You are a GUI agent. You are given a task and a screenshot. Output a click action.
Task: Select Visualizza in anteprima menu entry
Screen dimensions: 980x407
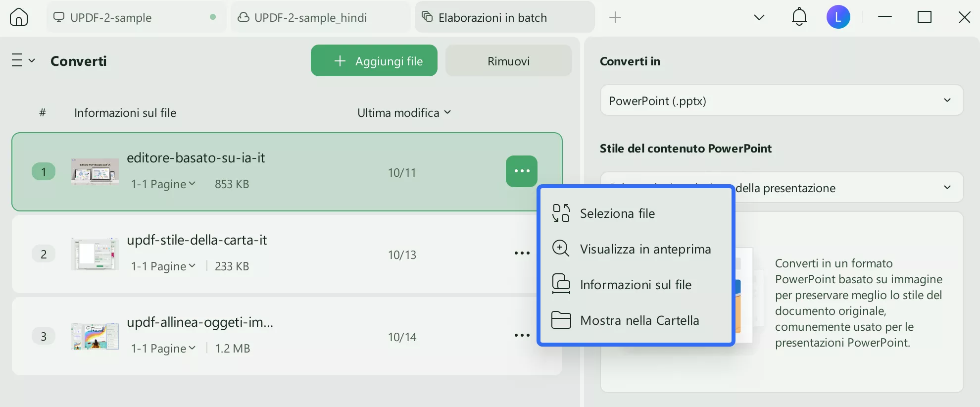click(645, 249)
